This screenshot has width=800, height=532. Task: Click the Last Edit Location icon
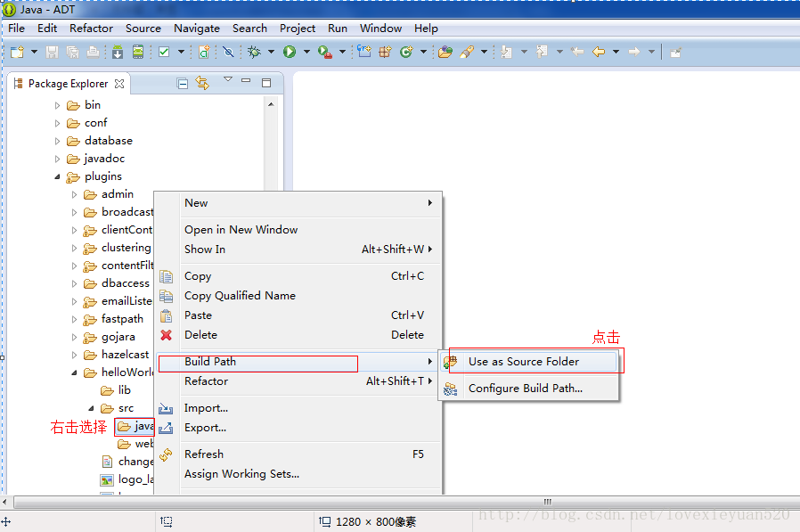tap(577, 52)
